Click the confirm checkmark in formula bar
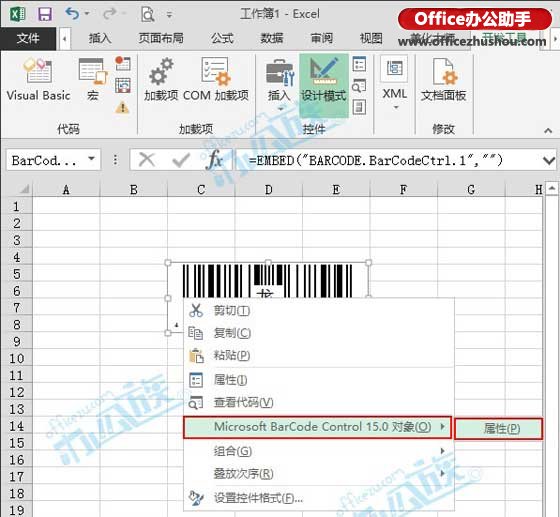This screenshot has width=560, height=517. pyautogui.click(x=181, y=160)
